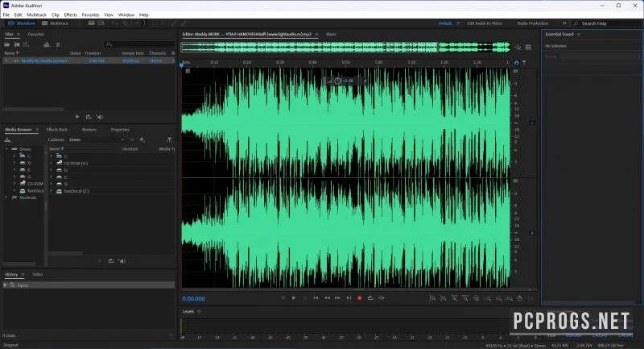Open the Files panel tab
Screen dimensions: 644x349
[9, 35]
